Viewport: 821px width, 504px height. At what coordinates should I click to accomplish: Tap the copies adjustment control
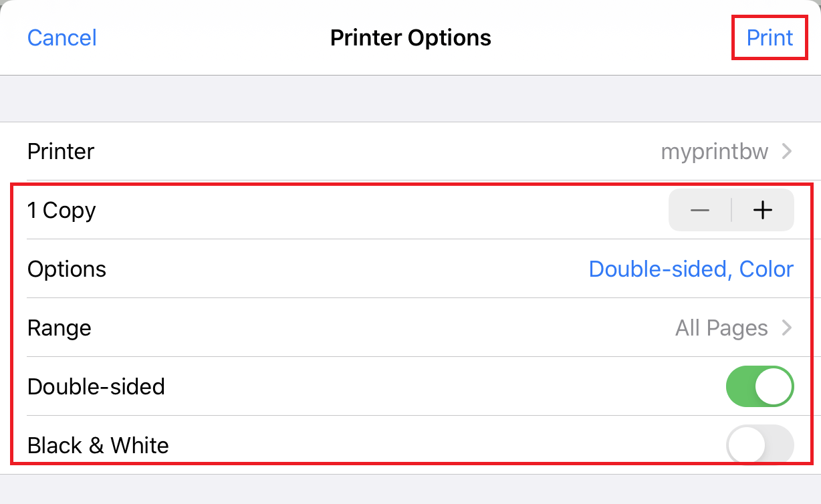point(731,210)
